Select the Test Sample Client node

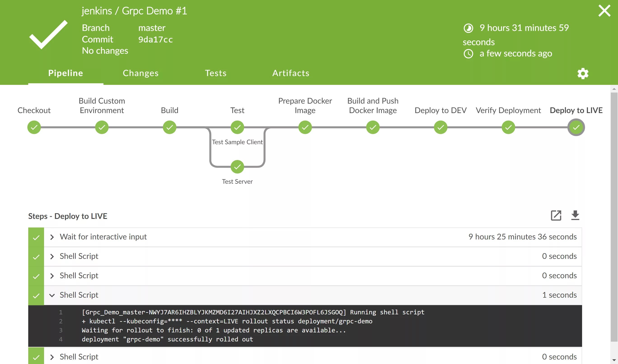237,127
